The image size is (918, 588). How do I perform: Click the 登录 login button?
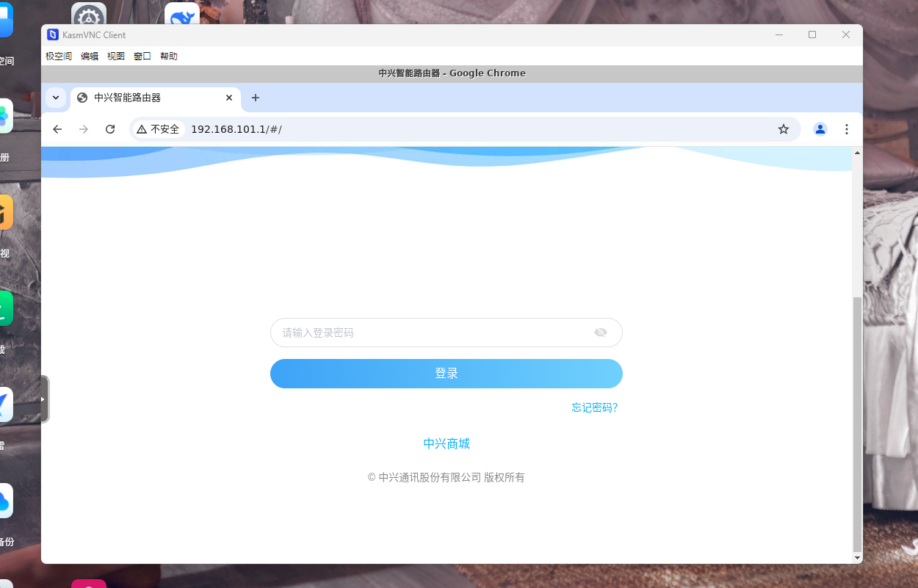tap(447, 374)
